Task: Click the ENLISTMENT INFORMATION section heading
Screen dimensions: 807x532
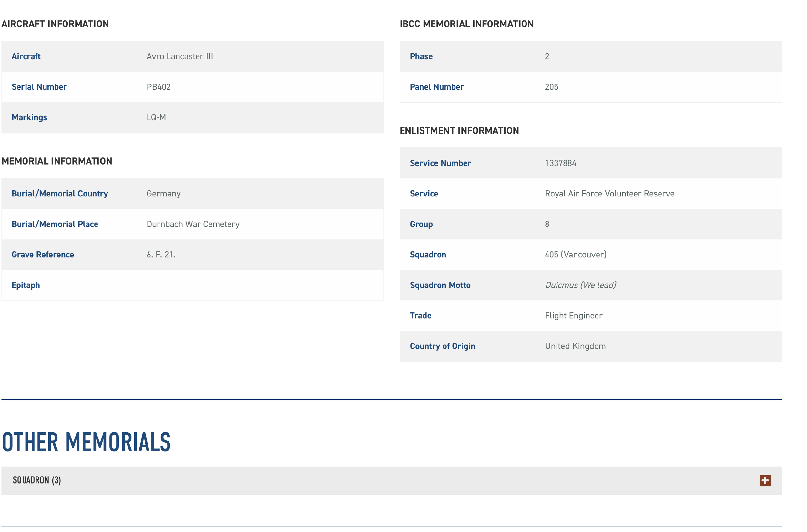Action: 459,131
